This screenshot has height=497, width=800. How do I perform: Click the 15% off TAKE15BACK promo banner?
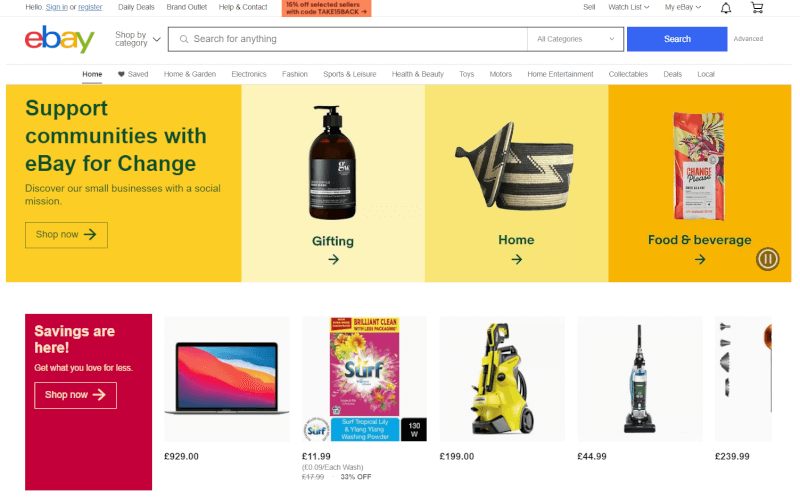click(x=326, y=8)
